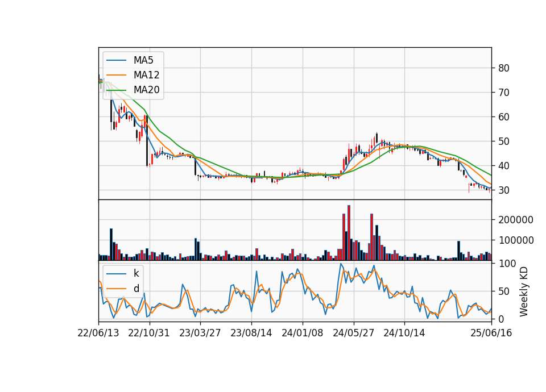
Task: Click the 60 price axis tick
Action: pos(504,117)
